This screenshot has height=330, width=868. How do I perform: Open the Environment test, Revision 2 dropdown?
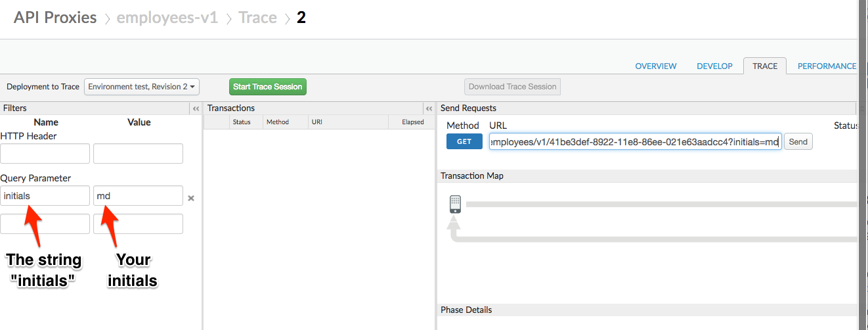point(142,87)
